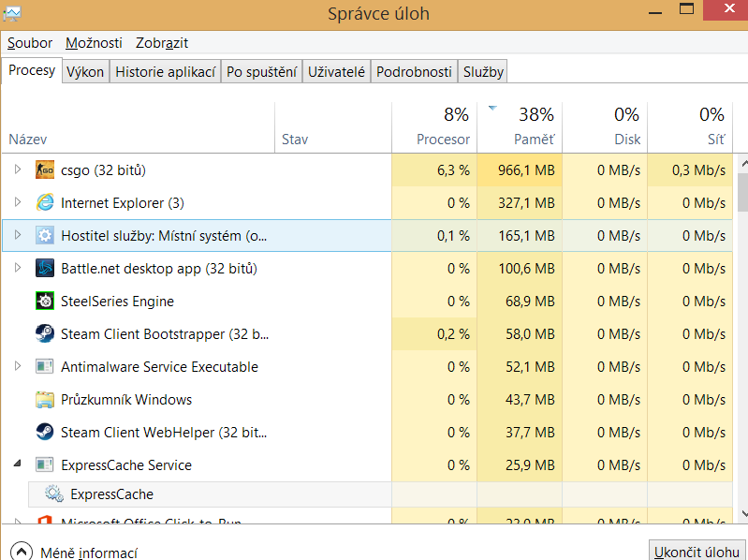
Task: Click the Internet Explorer process icon
Action: pyautogui.click(x=45, y=203)
